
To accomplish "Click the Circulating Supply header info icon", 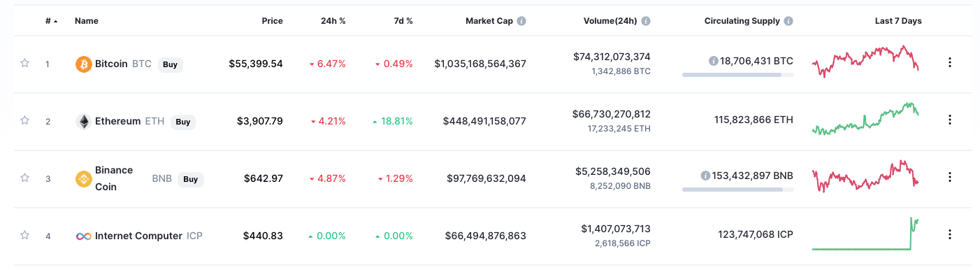I will (788, 21).
